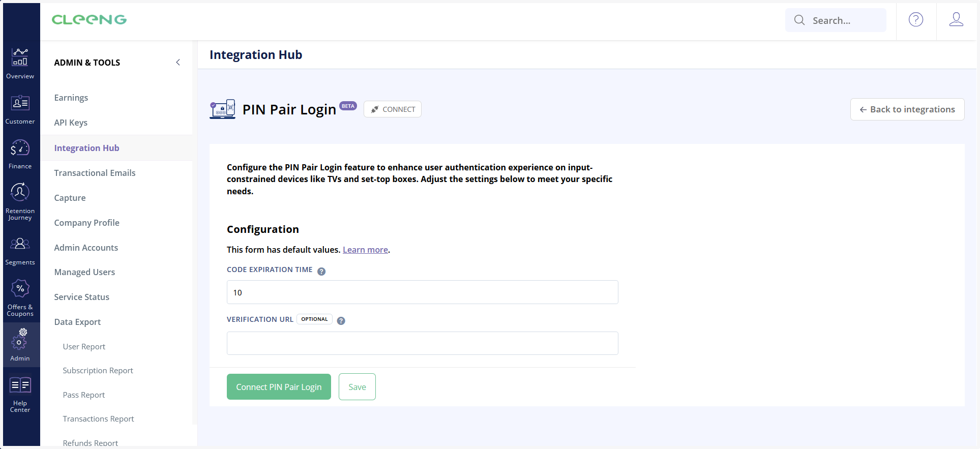
Task: Open Transactions Report
Action: pyautogui.click(x=98, y=419)
